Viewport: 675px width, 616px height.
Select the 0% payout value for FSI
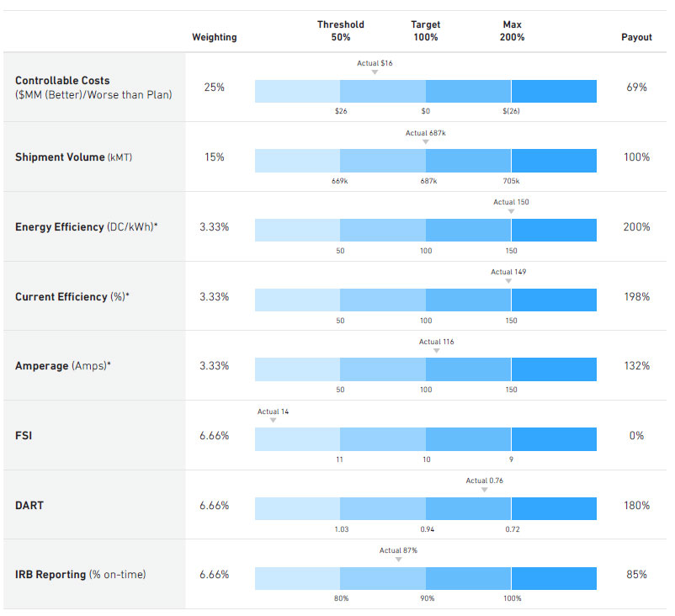click(x=636, y=436)
